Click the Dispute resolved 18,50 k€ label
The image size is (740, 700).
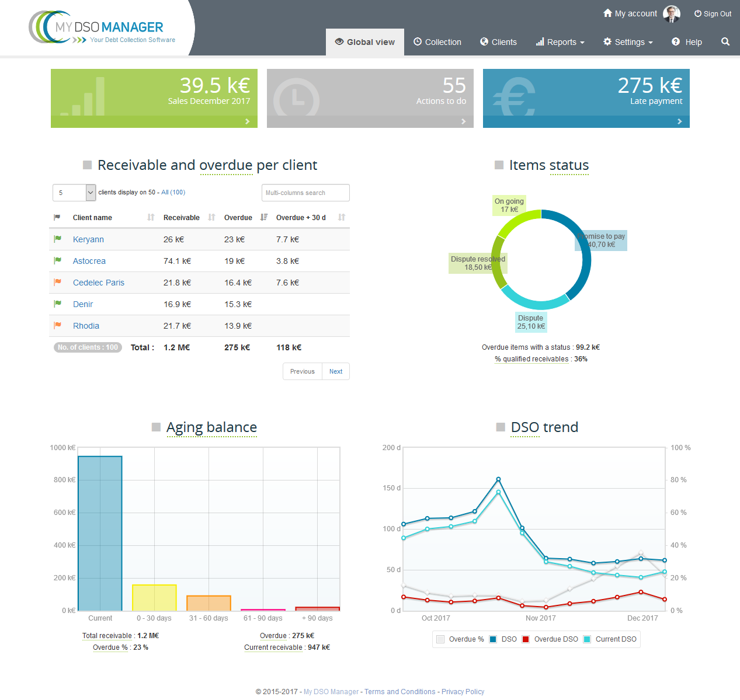click(x=478, y=263)
